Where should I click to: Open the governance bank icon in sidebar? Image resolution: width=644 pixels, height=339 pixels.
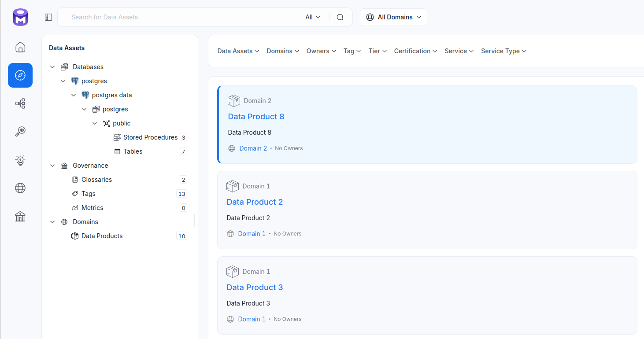coord(20,216)
